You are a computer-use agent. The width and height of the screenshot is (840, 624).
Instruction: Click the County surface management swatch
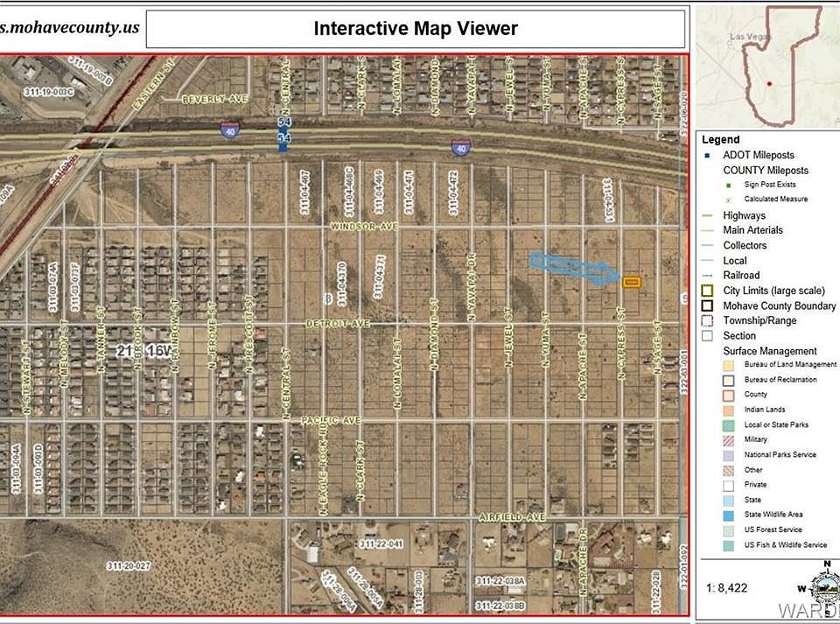click(x=728, y=396)
